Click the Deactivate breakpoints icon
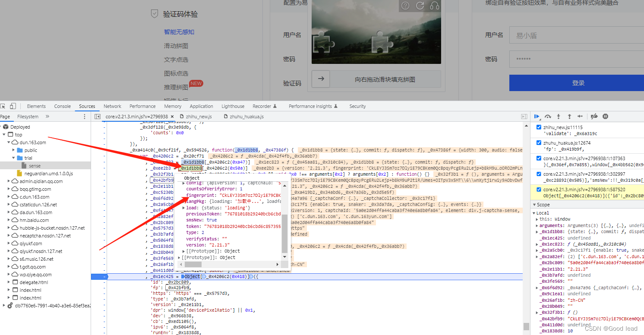The width and height of the screenshot is (644, 335). coord(594,117)
